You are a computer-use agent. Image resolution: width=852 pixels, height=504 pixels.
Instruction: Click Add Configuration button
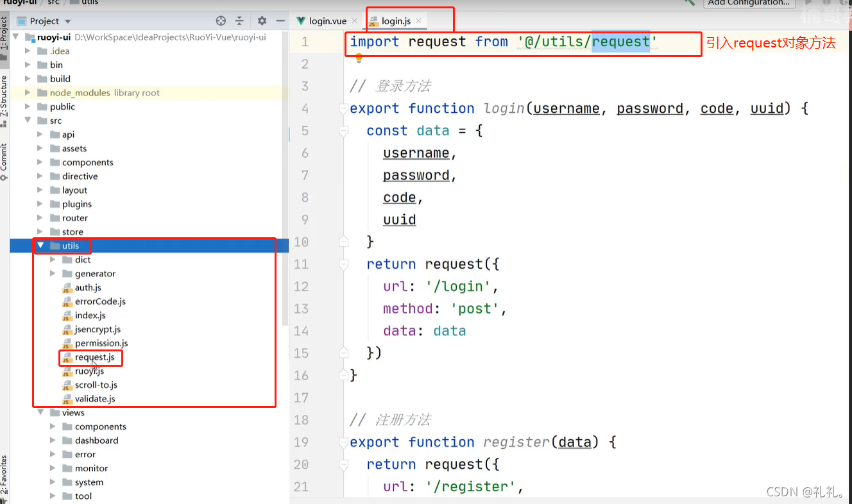coord(749,3)
